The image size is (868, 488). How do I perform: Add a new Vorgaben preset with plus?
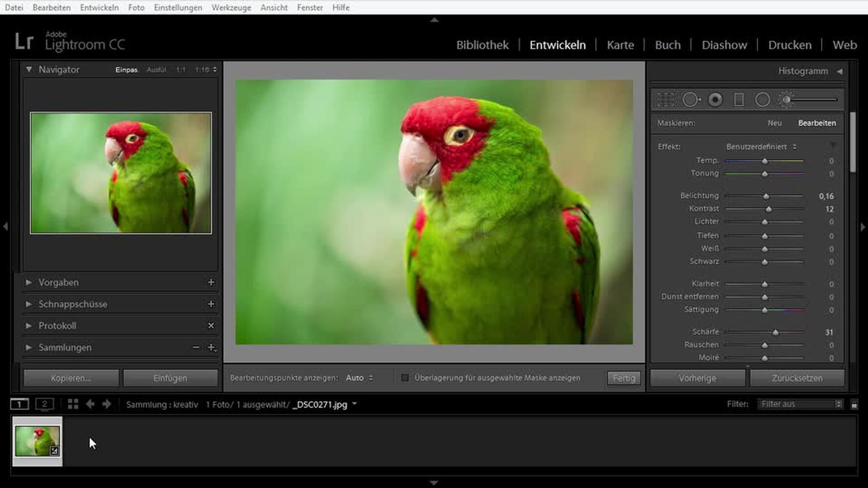pyautogui.click(x=211, y=282)
